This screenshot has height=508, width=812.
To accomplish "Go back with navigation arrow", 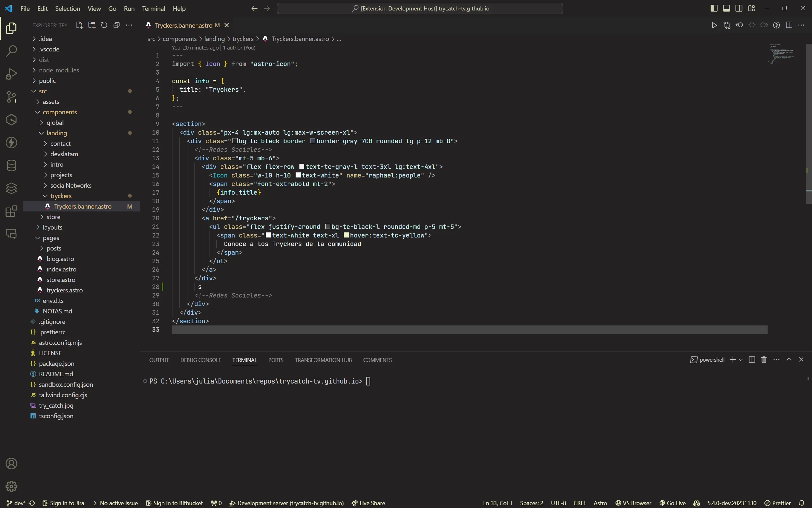I will [254, 8].
